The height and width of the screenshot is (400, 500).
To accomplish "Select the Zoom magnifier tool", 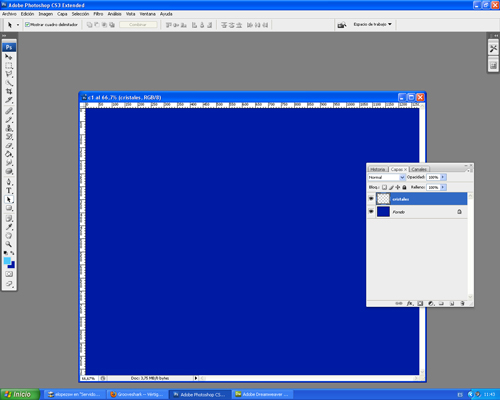I will point(9,244).
